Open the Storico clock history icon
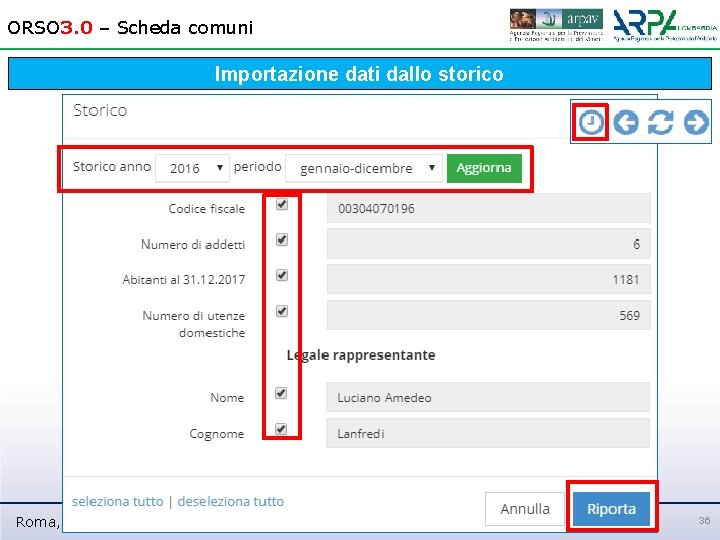720x540 pixels. [591, 122]
